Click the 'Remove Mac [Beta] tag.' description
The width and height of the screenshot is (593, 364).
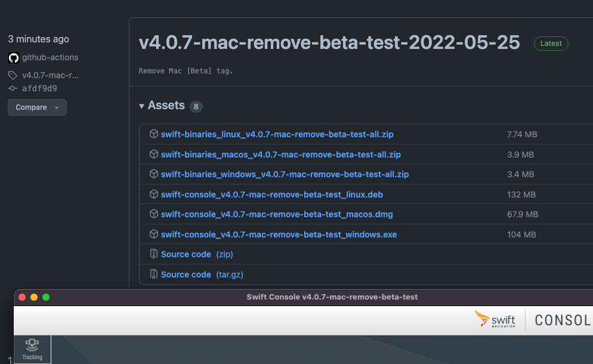[186, 71]
